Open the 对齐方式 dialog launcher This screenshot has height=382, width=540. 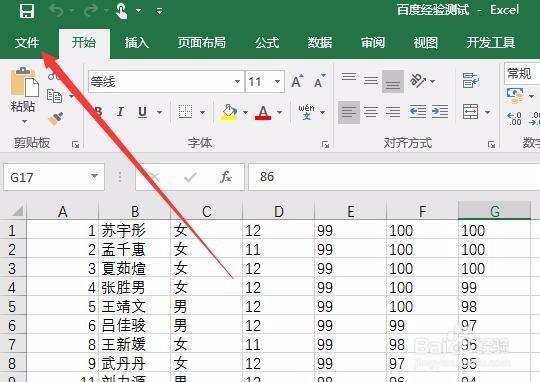[491, 145]
